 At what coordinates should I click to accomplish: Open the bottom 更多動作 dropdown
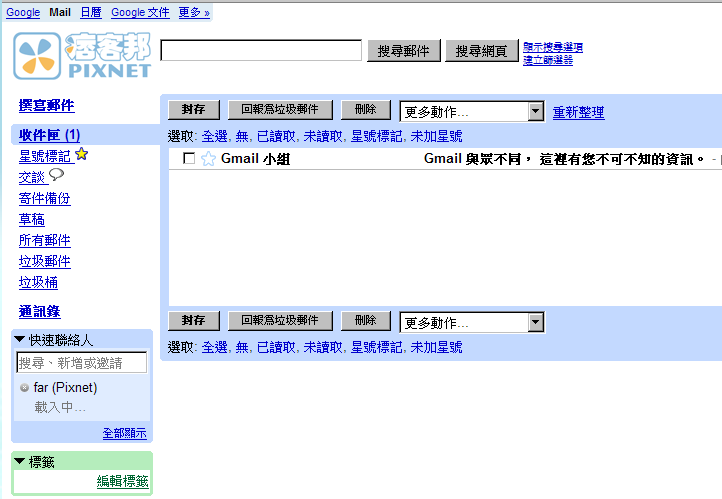point(472,322)
